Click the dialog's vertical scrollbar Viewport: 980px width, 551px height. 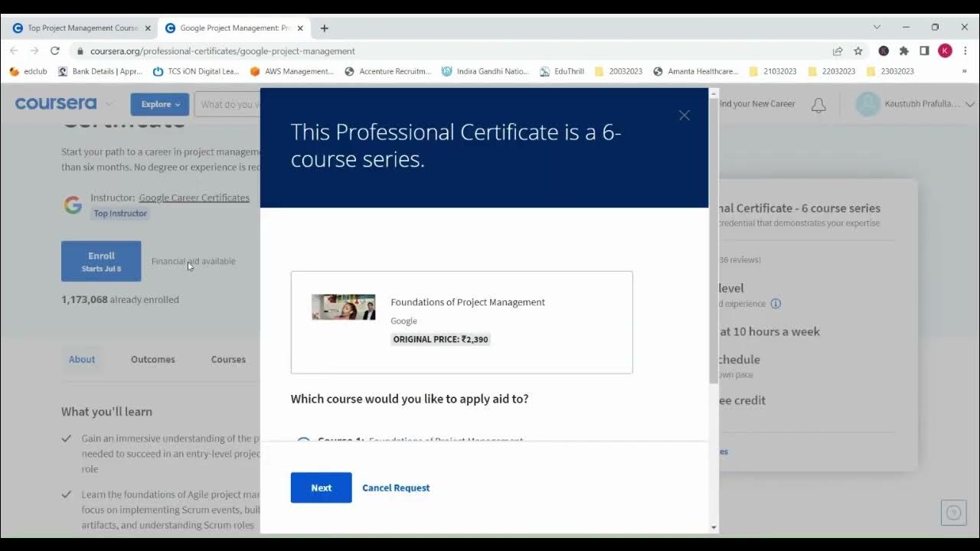tap(714, 241)
